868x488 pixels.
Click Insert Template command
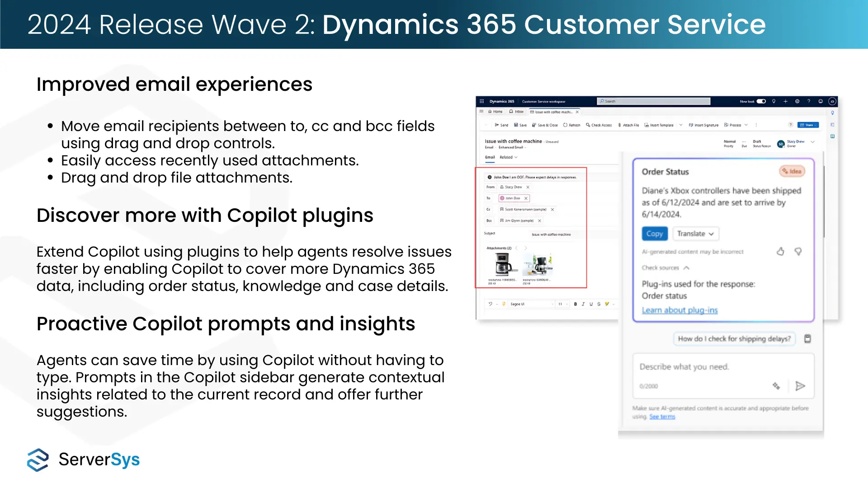pos(659,125)
